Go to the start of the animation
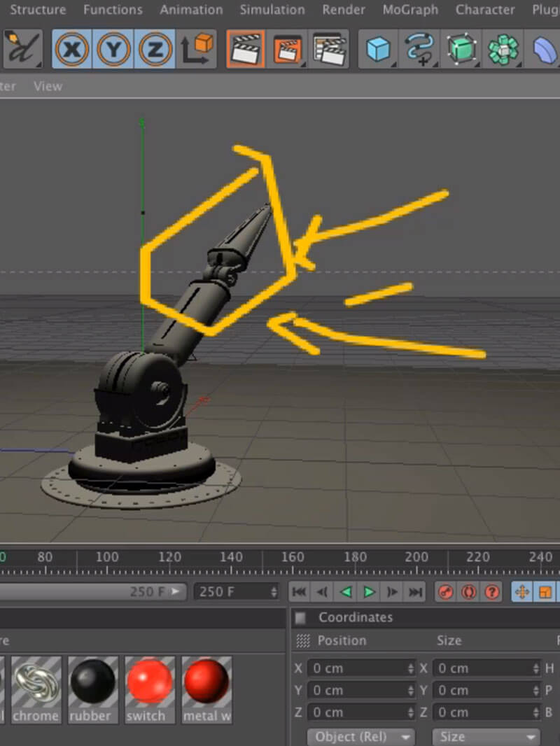The width and height of the screenshot is (560, 746). [x=300, y=592]
